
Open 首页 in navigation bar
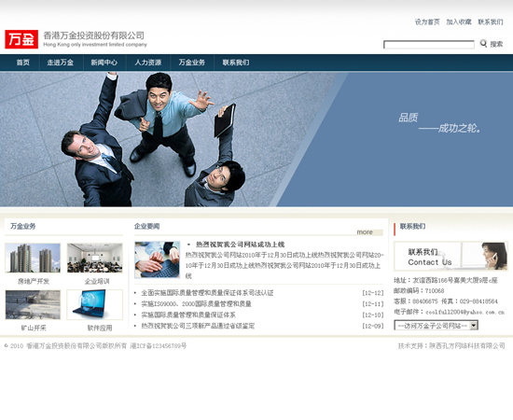(23, 63)
